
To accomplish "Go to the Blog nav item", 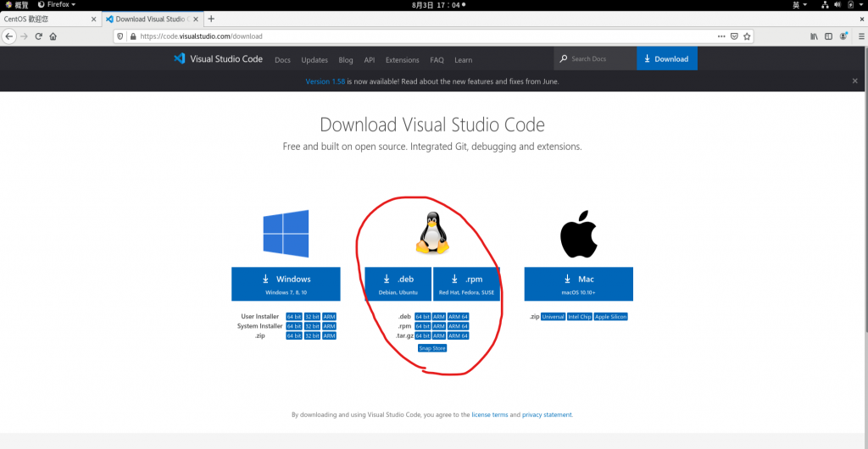I will point(346,59).
